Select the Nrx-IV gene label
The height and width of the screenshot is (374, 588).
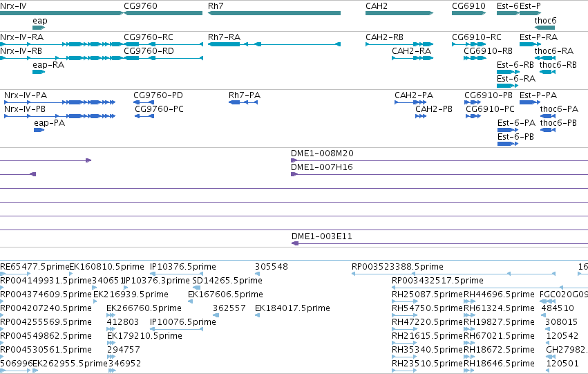(13, 6)
